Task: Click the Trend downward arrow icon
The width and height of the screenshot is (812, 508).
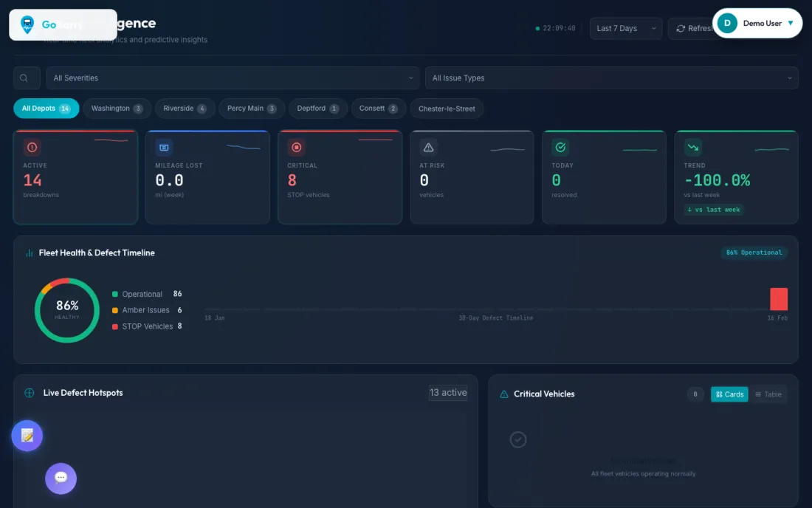Action: [693, 147]
